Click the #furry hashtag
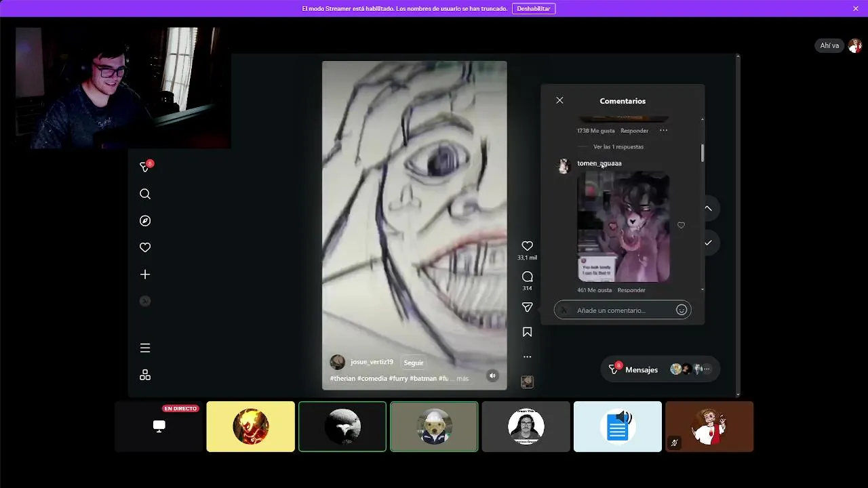The width and height of the screenshot is (868, 488). coord(398,378)
